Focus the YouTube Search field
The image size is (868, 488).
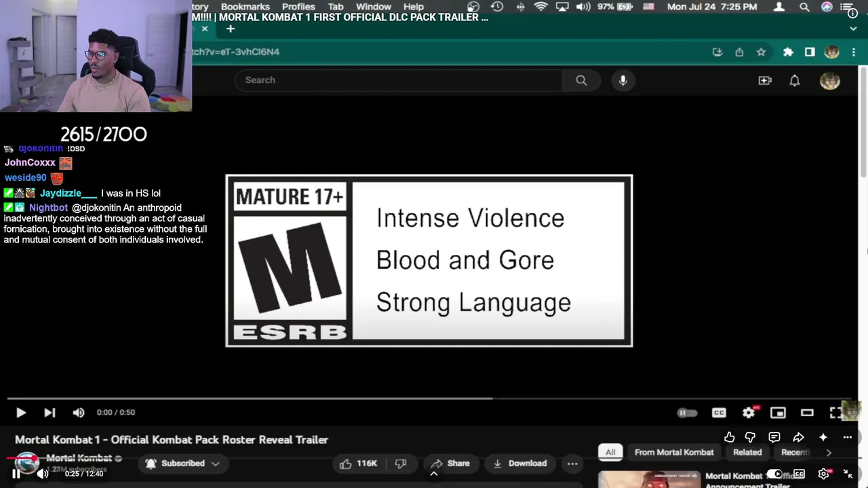[399, 80]
